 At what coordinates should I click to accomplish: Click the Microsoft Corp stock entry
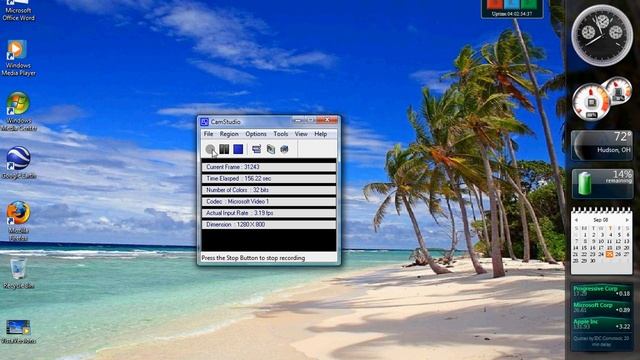coord(602,307)
